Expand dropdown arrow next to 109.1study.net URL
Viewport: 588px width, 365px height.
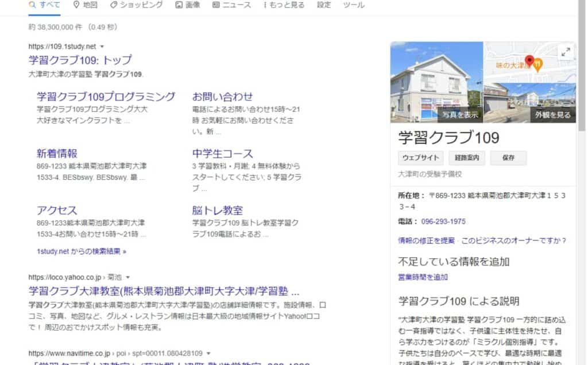(x=102, y=46)
